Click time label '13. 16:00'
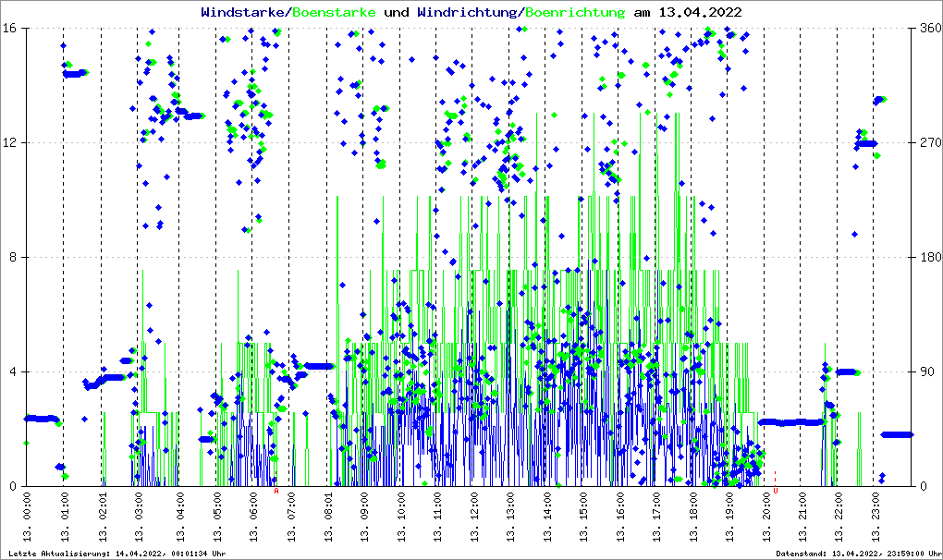 click(x=620, y=517)
